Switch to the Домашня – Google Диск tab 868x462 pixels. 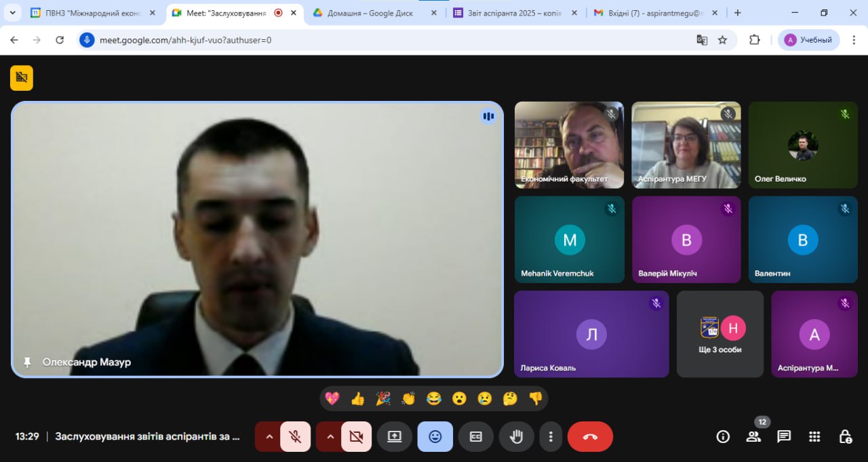pos(370,13)
